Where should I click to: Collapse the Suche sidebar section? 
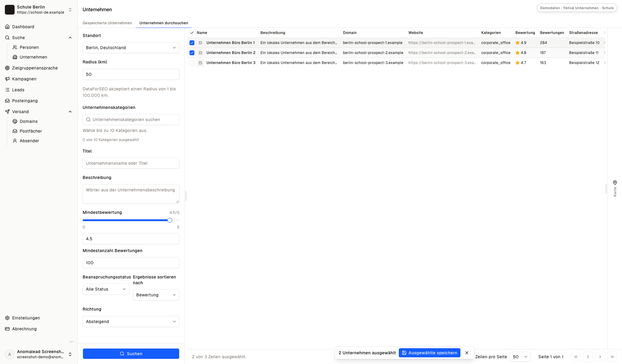point(70,38)
